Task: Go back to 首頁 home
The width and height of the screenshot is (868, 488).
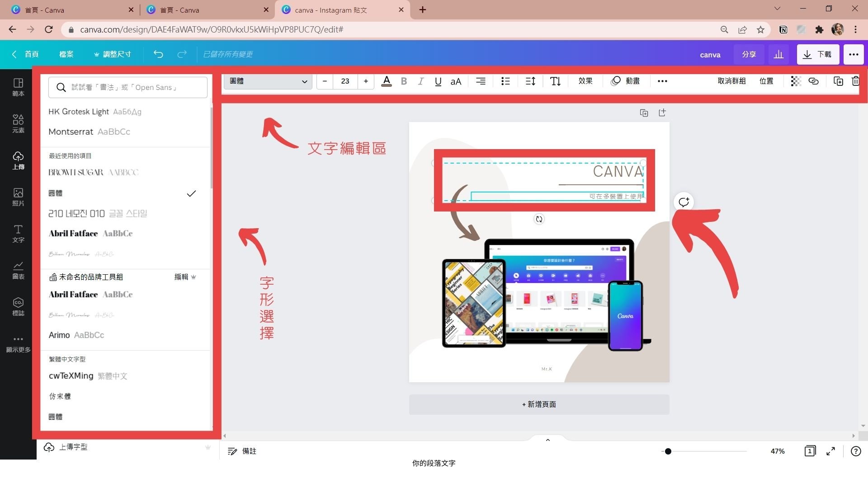Action: [25, 54]
